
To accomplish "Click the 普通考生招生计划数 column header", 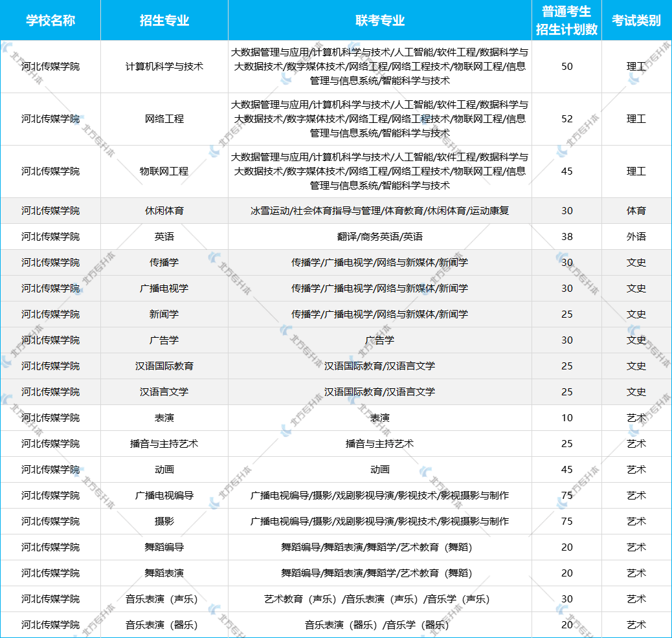I will [x=566, y=20].
